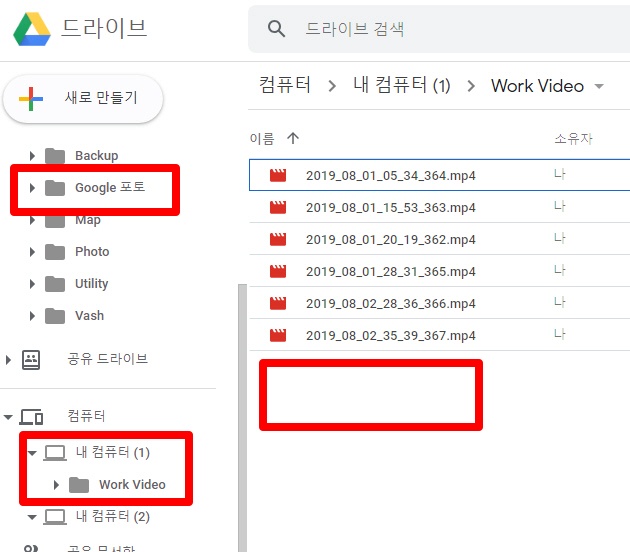
Task: Go to 내 컴퓨터 (1) in the breadcrumb
Action: [x=401, y=85]
